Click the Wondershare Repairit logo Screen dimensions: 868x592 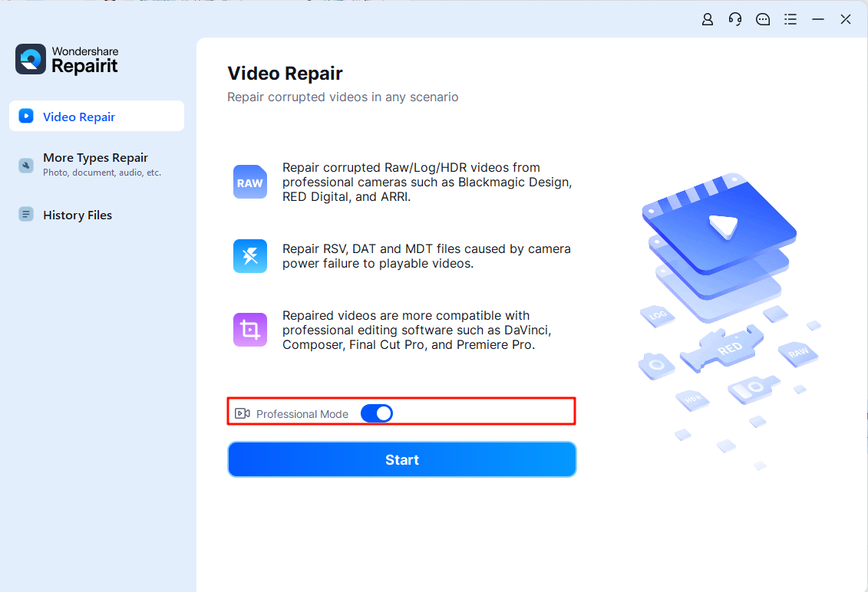(x=67, y=60)
